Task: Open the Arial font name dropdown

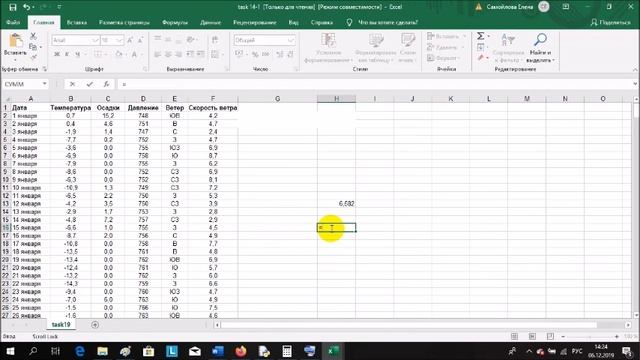Action: (x=95, y=40)
